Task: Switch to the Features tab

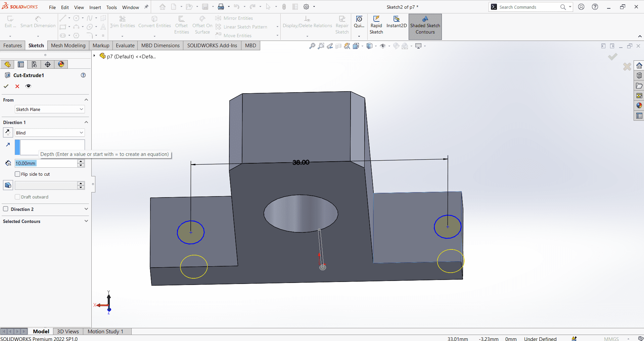Action: (12, 46)
